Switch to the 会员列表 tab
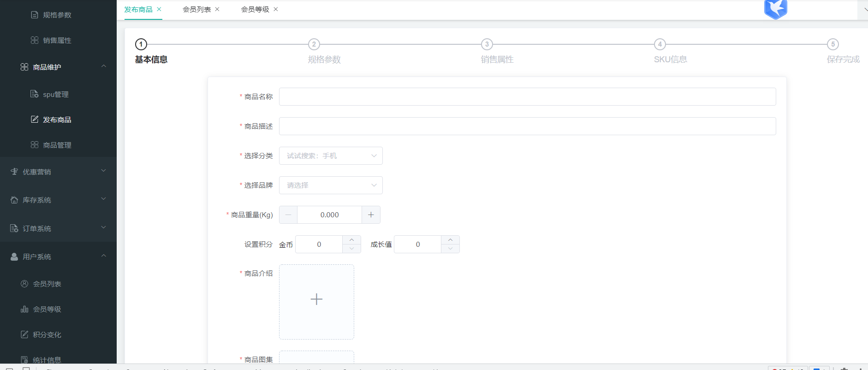Viewport: 868px width, 370px height. [197, 9]
